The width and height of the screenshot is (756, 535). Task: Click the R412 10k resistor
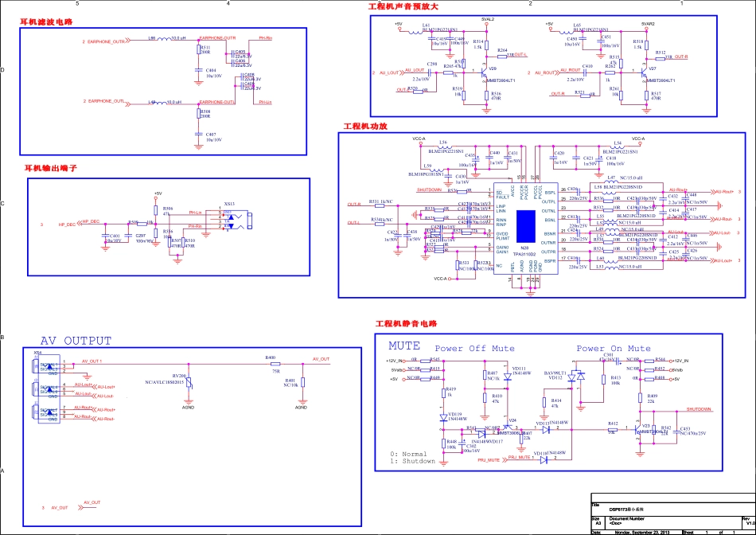coord(612,429)
